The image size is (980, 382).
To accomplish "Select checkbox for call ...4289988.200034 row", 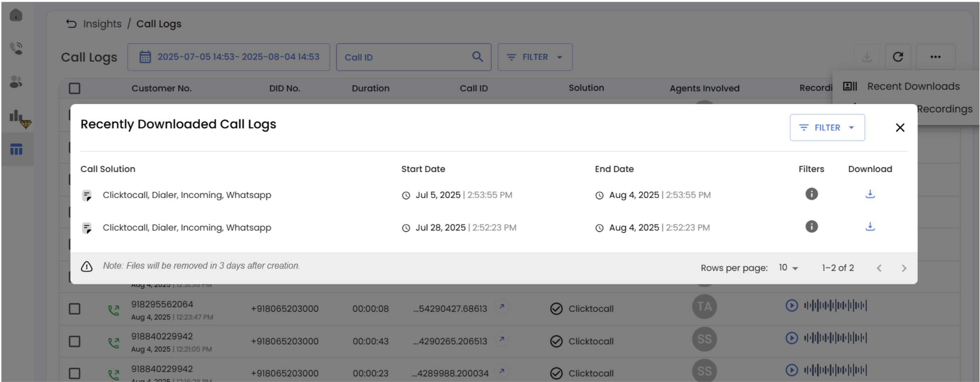I will (x=75, y=373).
